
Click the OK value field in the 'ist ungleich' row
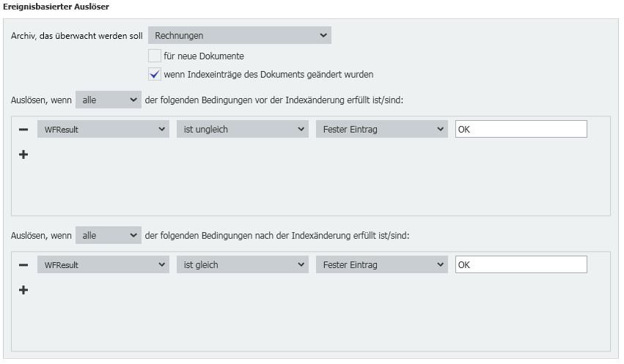(521, 130)
